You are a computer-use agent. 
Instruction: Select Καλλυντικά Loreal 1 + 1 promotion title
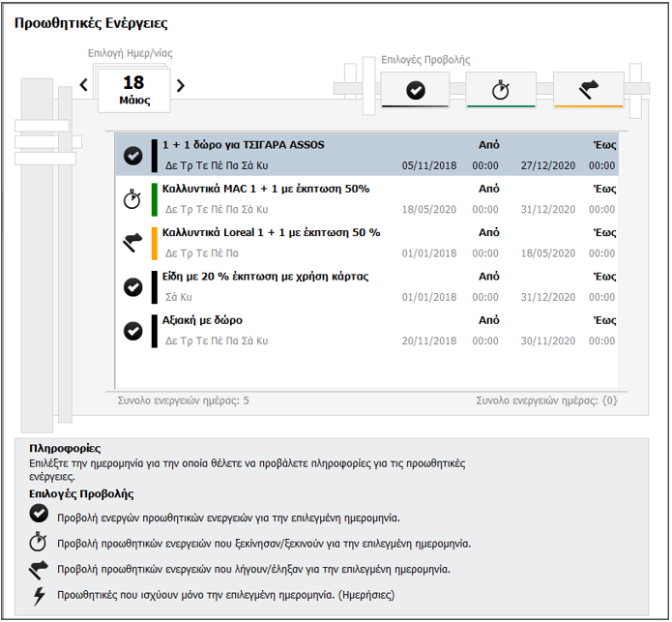tap(271, 232)
